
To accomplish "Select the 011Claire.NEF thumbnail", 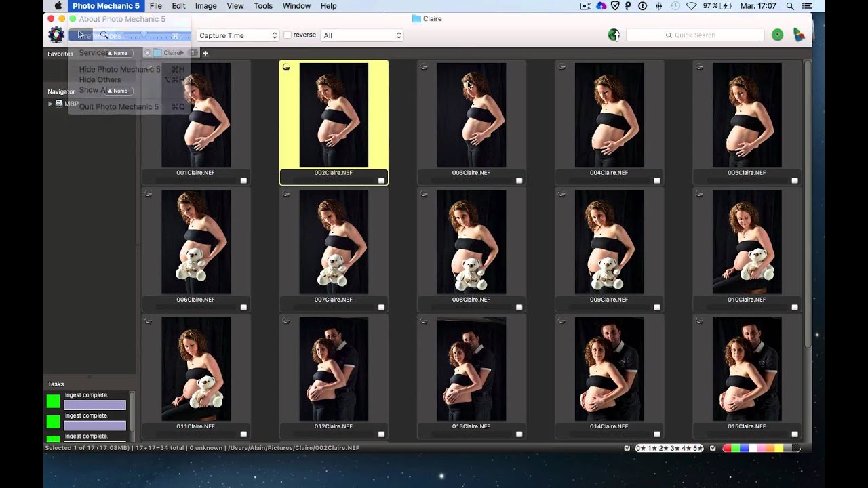I will pyautogui.click(x=196, y=369).
